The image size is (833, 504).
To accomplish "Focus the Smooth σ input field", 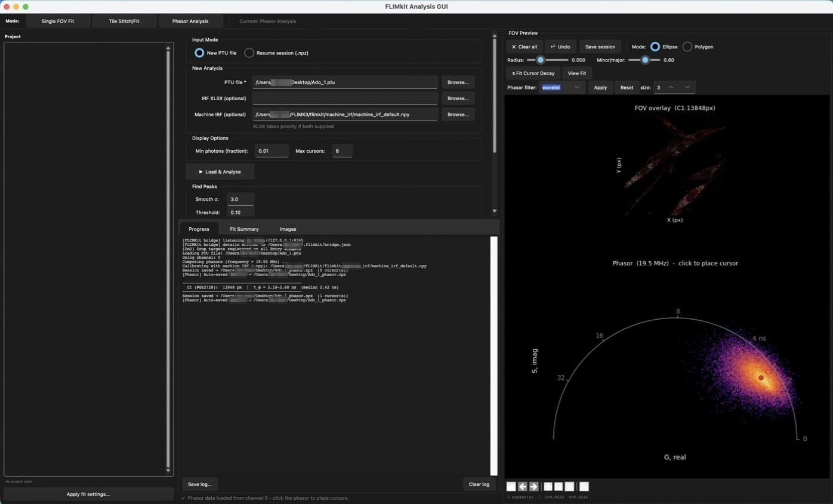I will pyautogui.click(x=240, y=199).
